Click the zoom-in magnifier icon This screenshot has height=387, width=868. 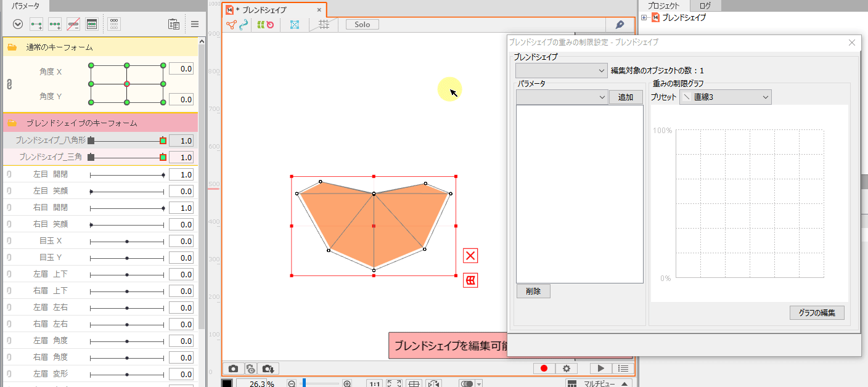coord(347,384)
